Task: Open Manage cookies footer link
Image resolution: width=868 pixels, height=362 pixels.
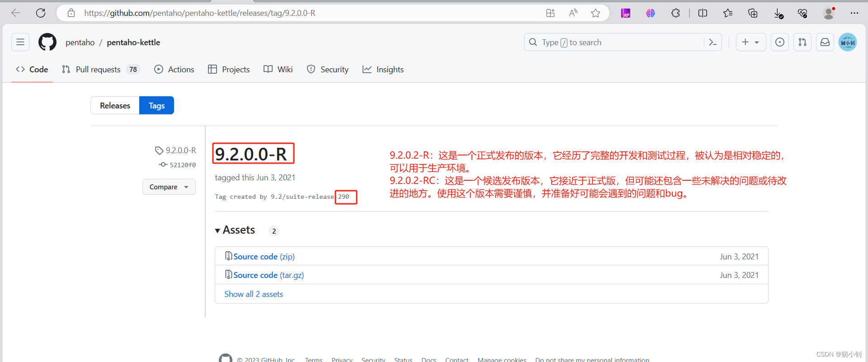Action: coord(502,359)
